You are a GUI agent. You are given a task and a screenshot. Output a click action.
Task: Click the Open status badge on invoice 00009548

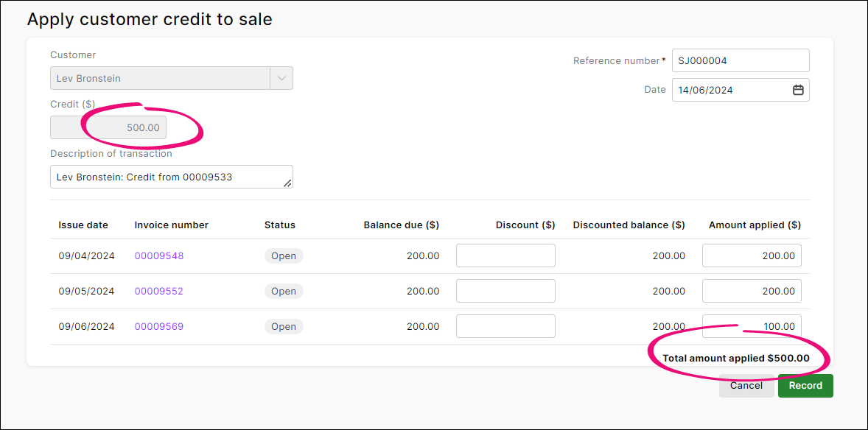tap(284, 255)
